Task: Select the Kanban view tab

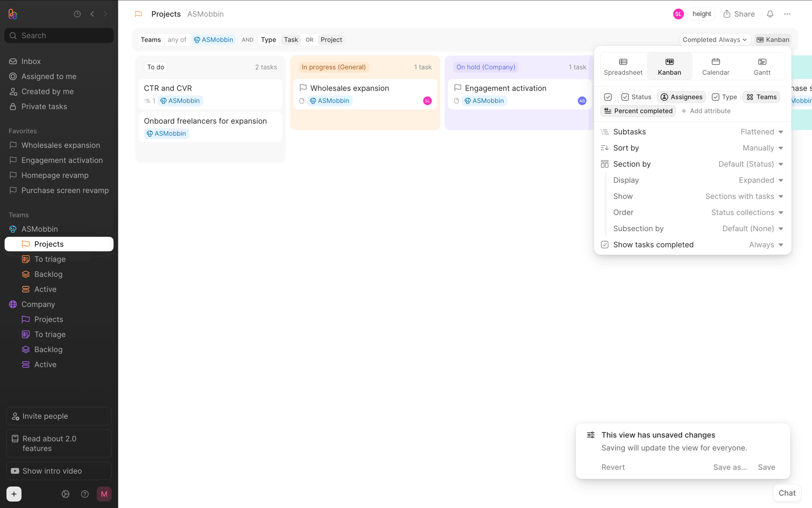Action: (x=669, y=67)
